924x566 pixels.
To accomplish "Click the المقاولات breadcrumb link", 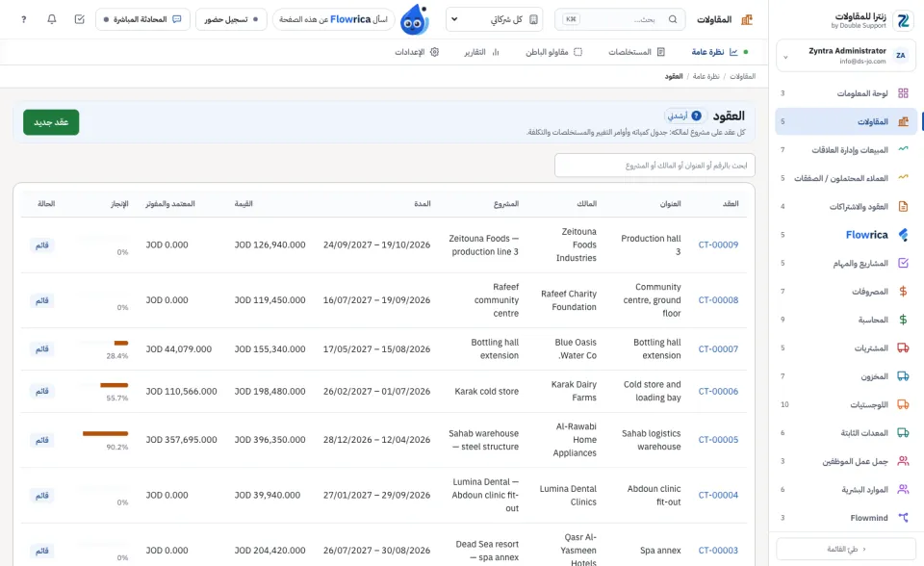I will click(x=742, y=77).
